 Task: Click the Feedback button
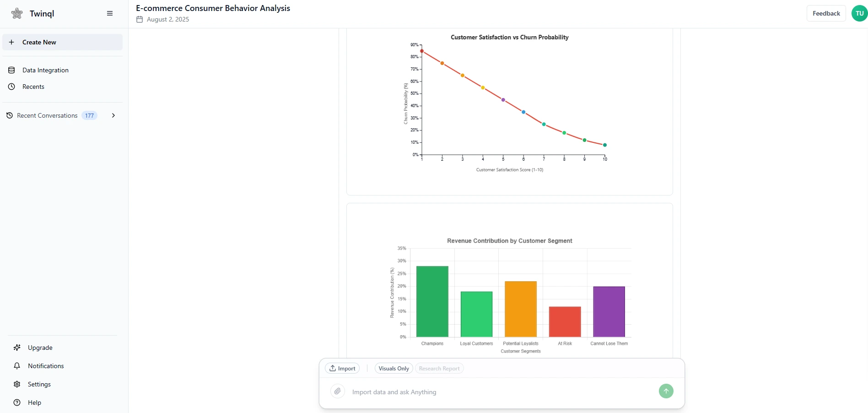826,13
